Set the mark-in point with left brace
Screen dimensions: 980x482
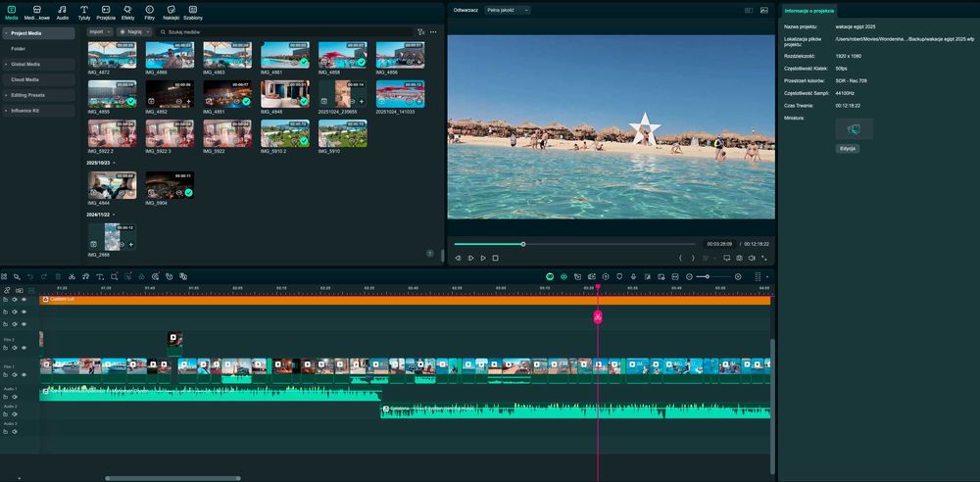pos(681,258)
